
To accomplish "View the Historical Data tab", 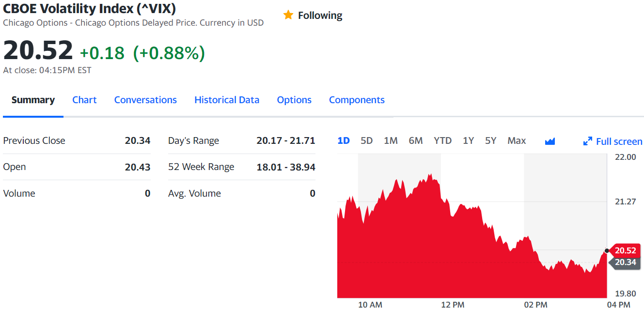I will pyautogui.click(x=227, y=100).
